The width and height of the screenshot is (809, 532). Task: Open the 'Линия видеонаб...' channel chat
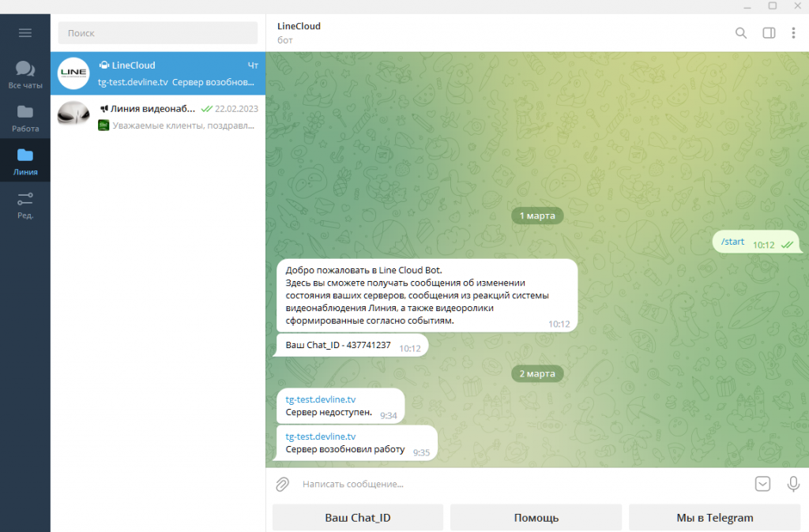click(158, 117)
